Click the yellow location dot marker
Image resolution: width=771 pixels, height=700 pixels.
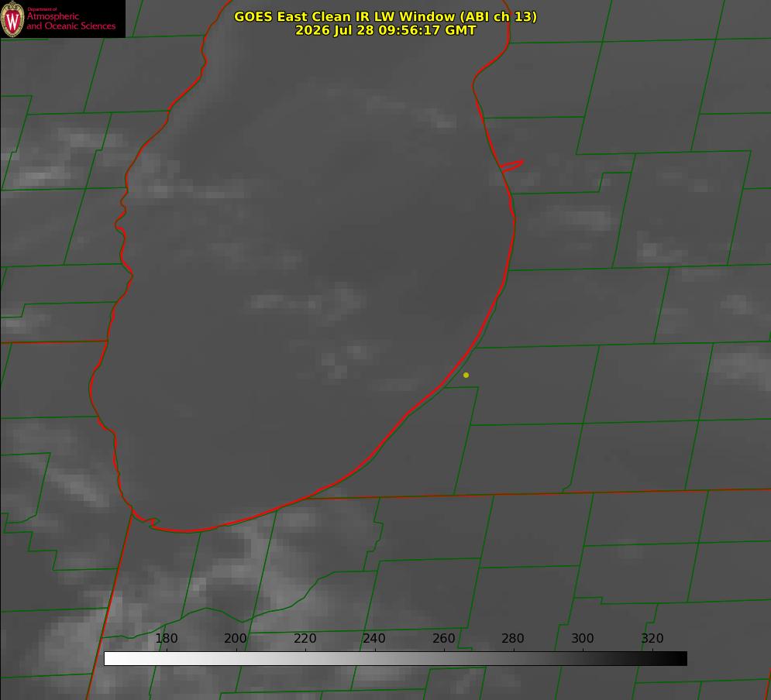(x=466, y=375)
